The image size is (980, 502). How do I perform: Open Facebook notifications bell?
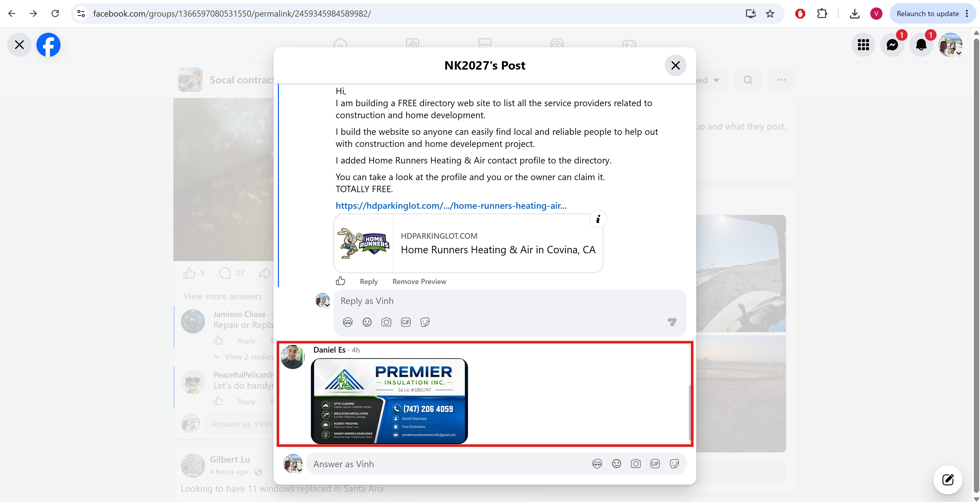point(921,45)
